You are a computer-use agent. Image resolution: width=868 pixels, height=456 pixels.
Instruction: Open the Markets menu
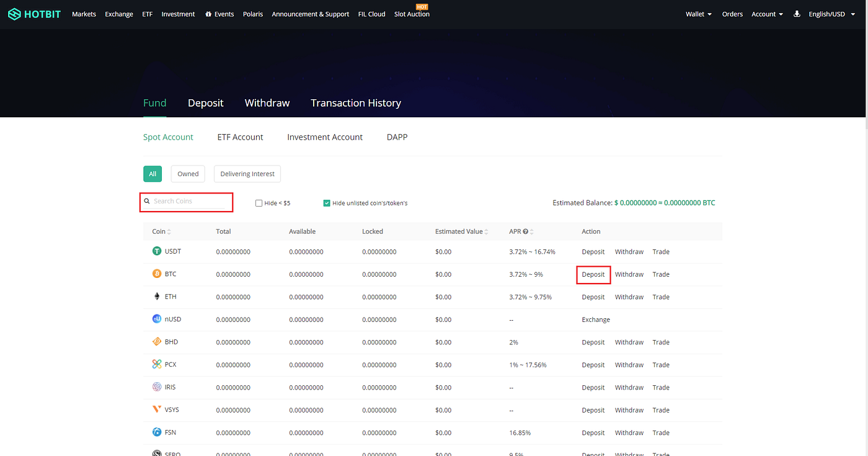tap(84, 14)
